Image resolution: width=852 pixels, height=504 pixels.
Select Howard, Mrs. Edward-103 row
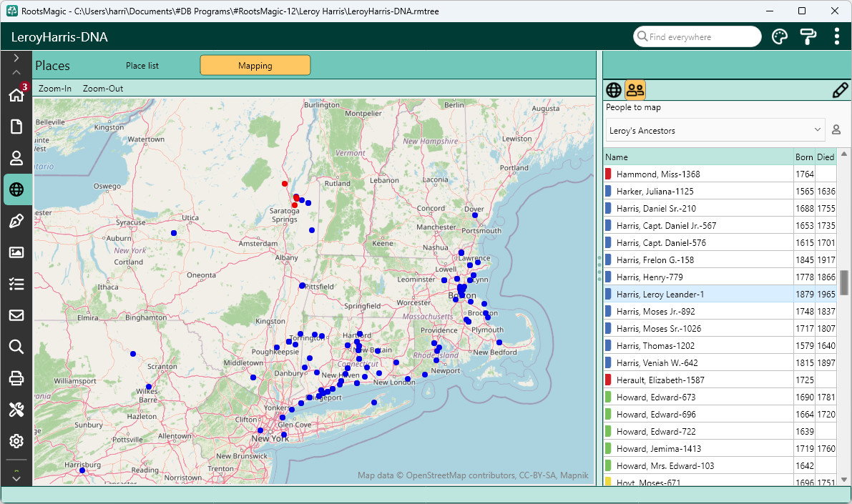[720, 466]
